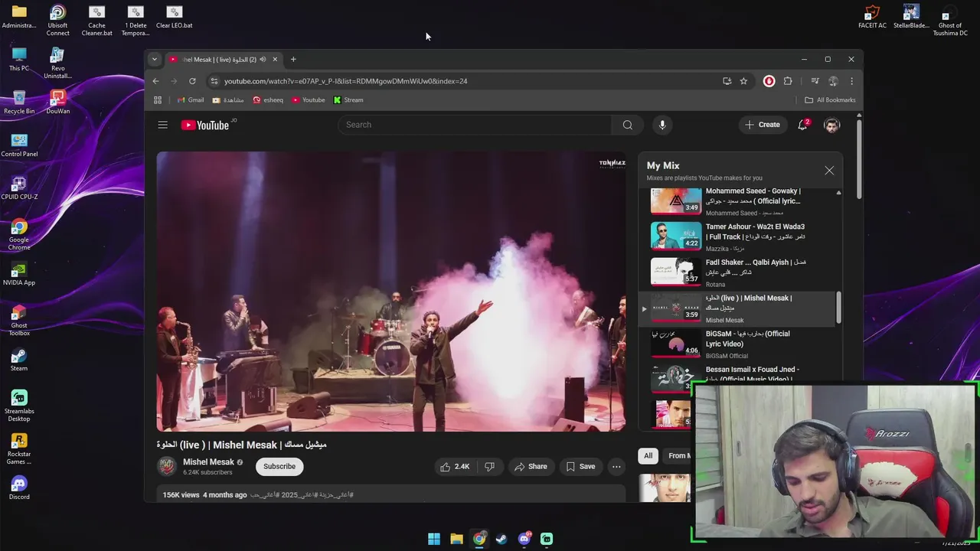The width and height of the screenshot is (980, 551).
Task: View site information icon in address bar
Action: coord(214,81)
